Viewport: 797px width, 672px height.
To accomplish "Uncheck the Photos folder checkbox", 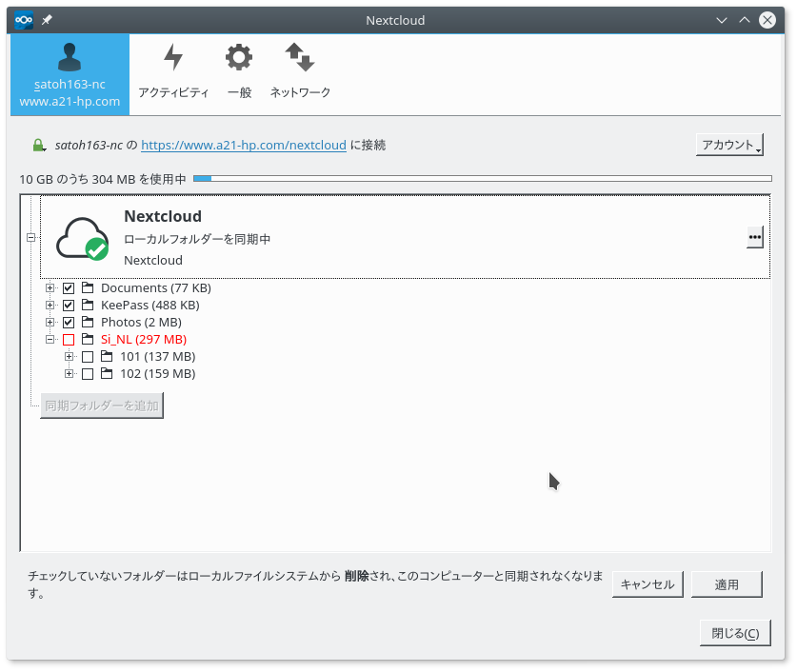I will click(69, 323).
